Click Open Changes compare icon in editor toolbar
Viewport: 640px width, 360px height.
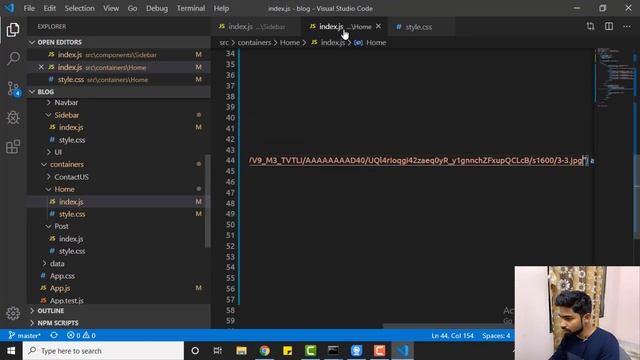tap(590, 27)
